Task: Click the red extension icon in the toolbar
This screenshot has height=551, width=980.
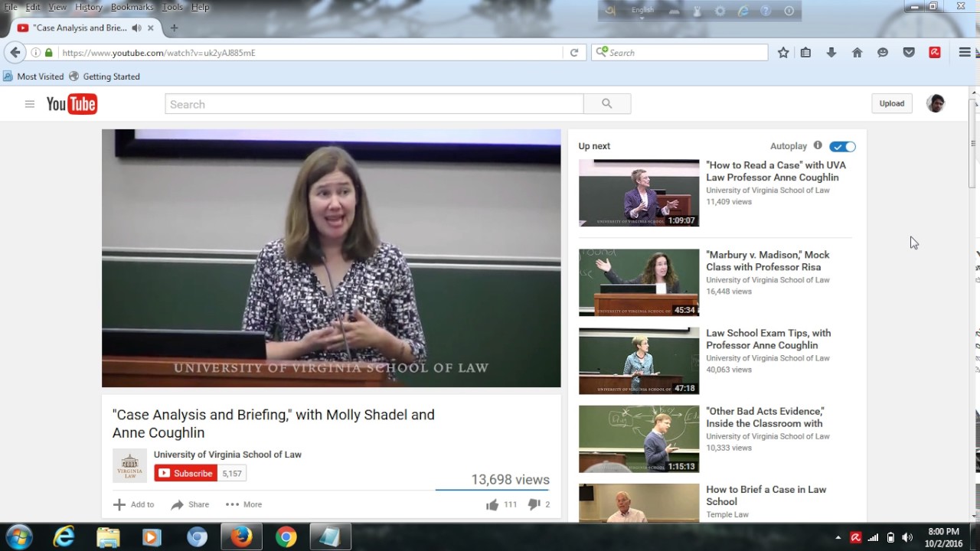Action: pyautogui.click(x=935, y=53)
